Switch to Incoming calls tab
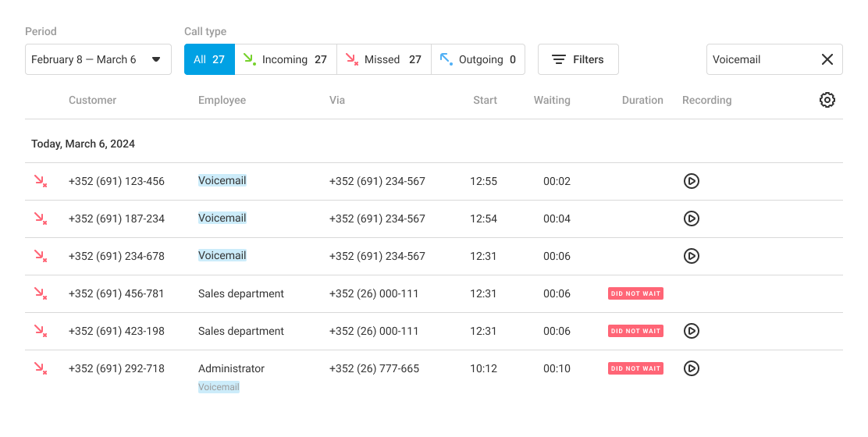Screen dimensions: 868x437 click(x=286, y=59)
